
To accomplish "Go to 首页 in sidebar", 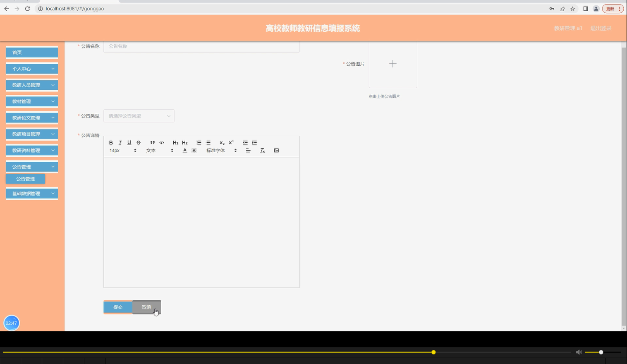I will (x=32, y=53).
